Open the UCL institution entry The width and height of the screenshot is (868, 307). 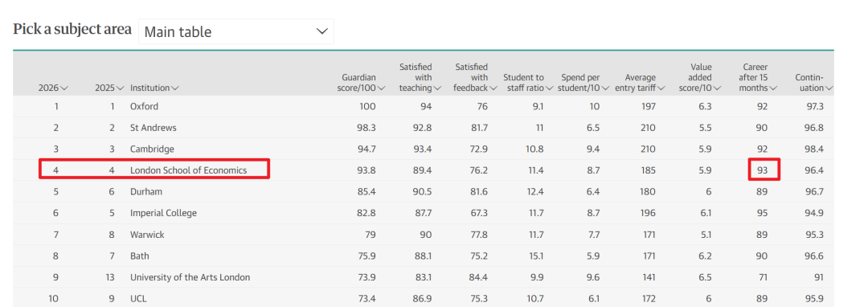138,299
